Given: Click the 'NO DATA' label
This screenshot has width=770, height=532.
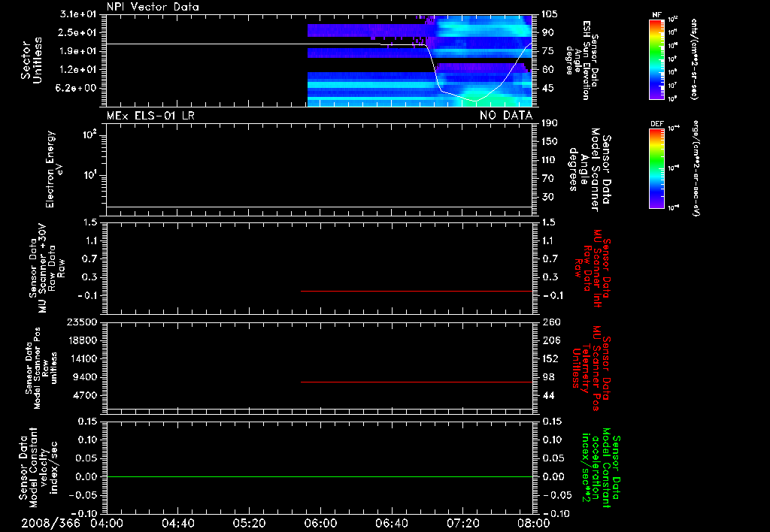Looking at the screenshot, I should (506, 115).
